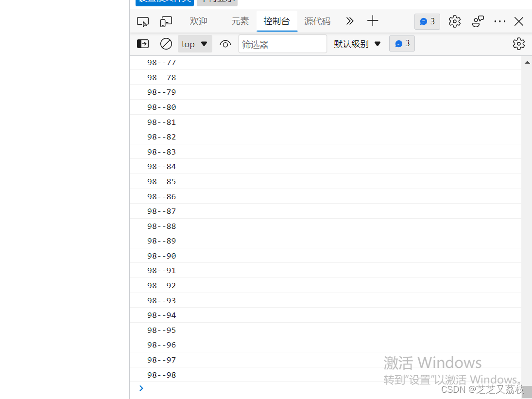Image resolution: width=532 pixels, height=399 pixels.
Task: Open the 源代码 tab
Action: pos(317,21)
